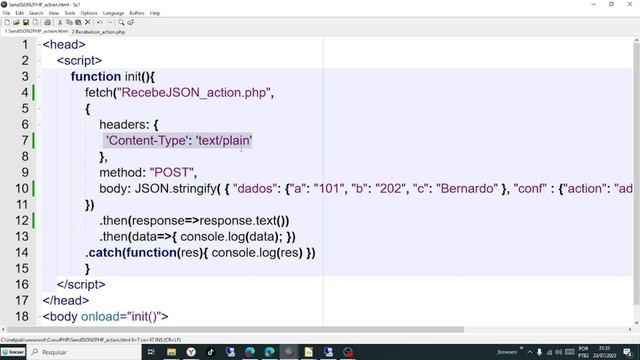Viewport: 640px width, 360px height.
Task: Switch to the SendJSON2PHP_action.html tab
Action: 36,31
